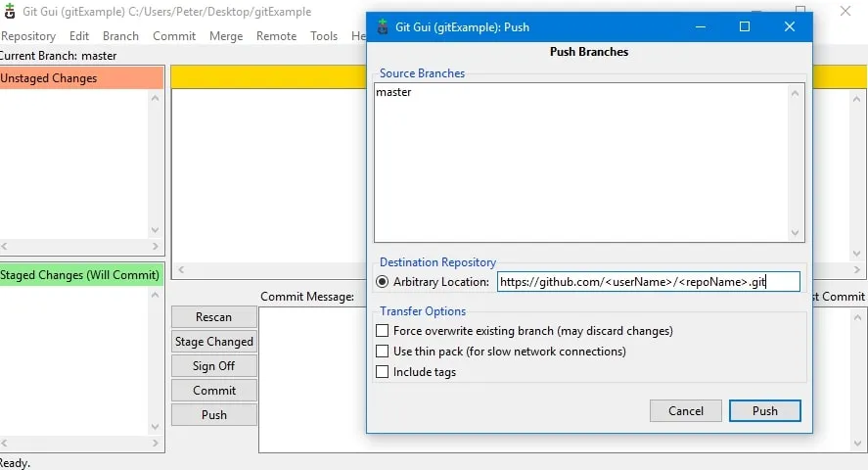Maximize the Push dialog window
The width and height of the screenshot is (868, 470).
tap(745, 26)
